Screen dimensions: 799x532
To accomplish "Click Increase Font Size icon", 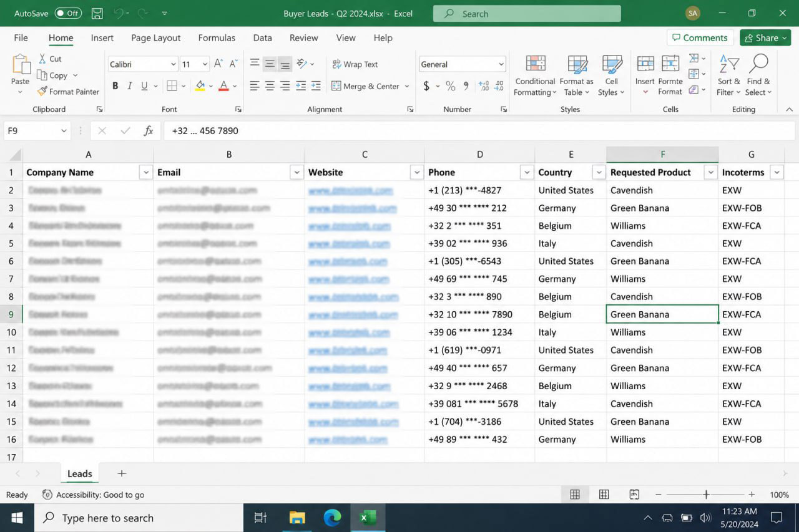I will point(218,64).
